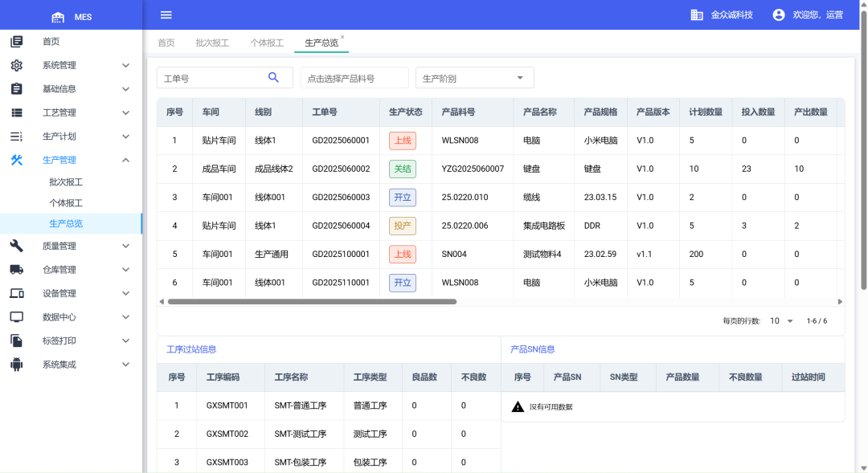Click the 标签打印 copy icon
Viewport: 868px width, 473px height.
click(17, 340)
